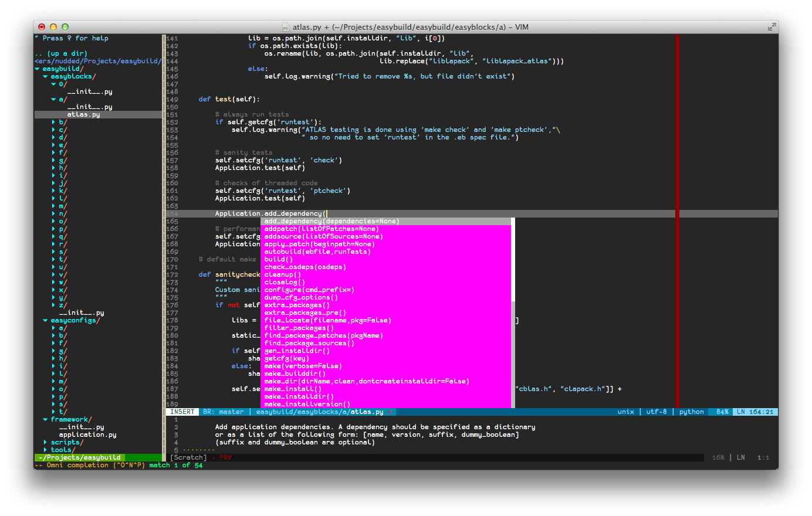Select atlas.py in the file tree
Screen dimensions: 812x516
83,114
